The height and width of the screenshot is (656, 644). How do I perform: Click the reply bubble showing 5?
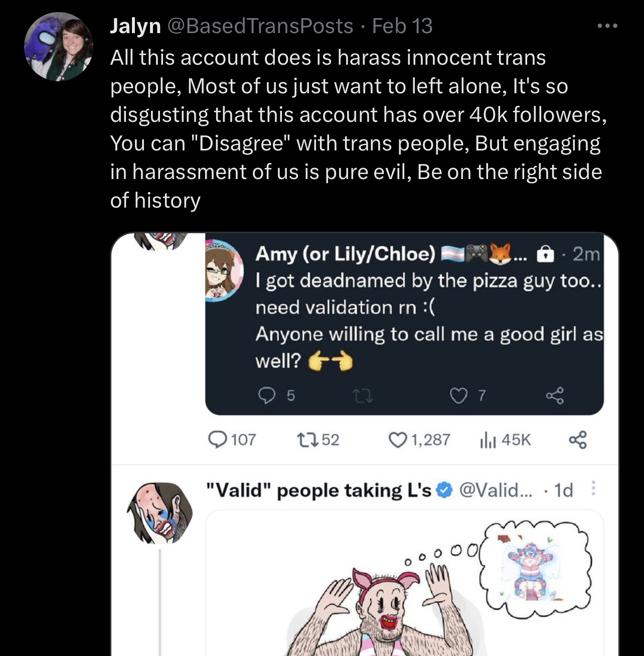click(x=266, y=396)
